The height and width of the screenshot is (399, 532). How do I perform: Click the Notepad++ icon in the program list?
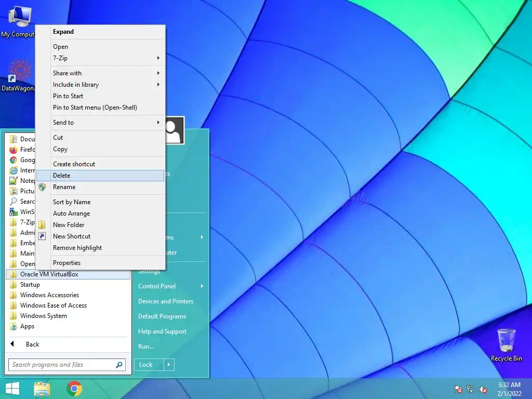coord(13,181)
